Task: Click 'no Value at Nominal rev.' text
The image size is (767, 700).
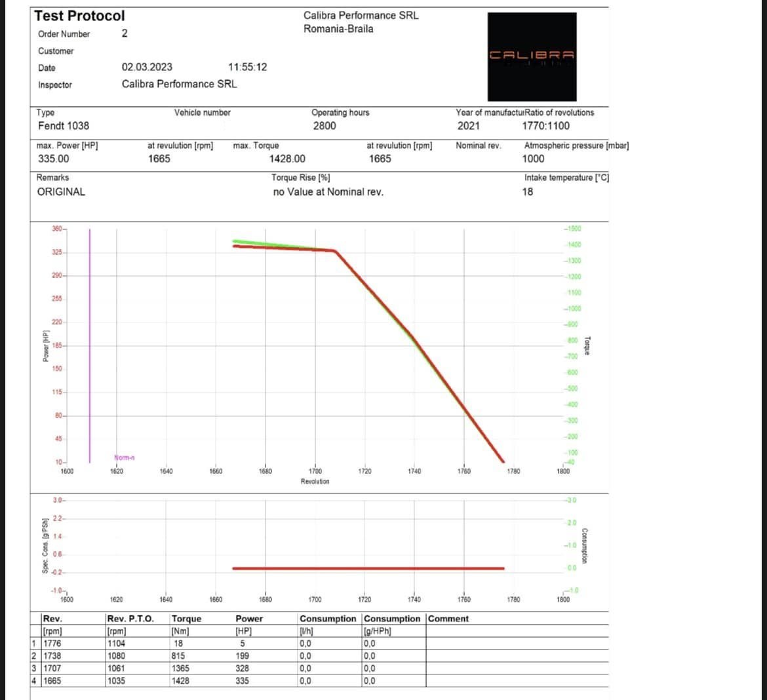Action: click(x=328, y=192)
